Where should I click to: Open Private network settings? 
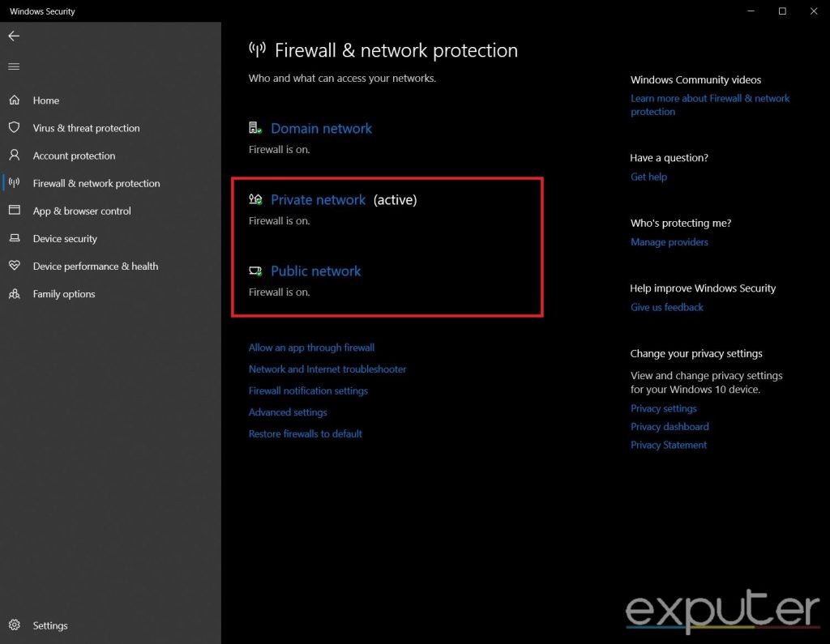point(319,199)
